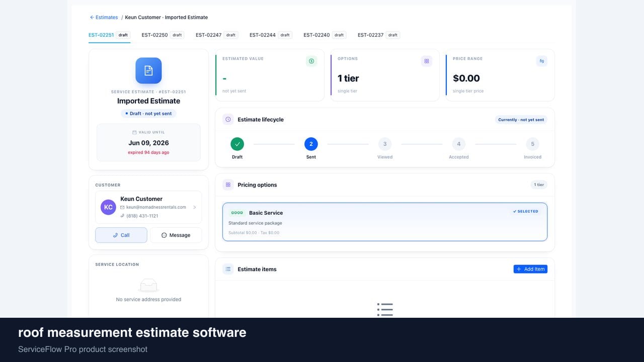Select step 3 Viewed in lifecycle
Screen dimensions: 644x362
pos(385,144)
